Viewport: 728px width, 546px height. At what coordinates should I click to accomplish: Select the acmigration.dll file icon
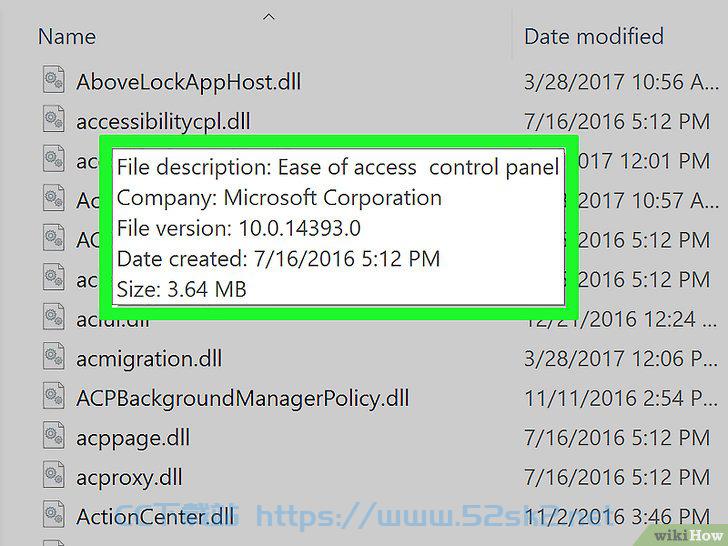[x=54, y=357]
